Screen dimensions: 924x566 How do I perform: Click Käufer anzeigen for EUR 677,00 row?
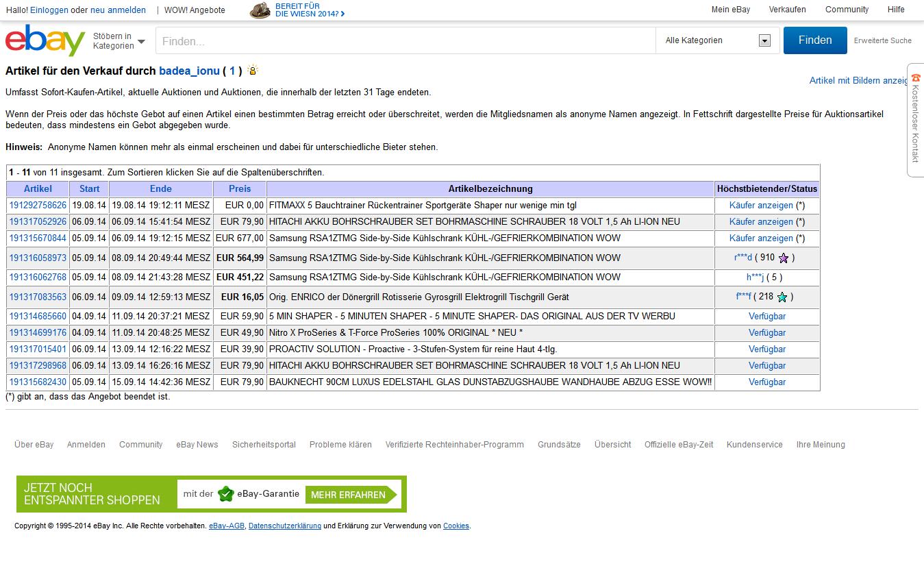coord(761,238)
